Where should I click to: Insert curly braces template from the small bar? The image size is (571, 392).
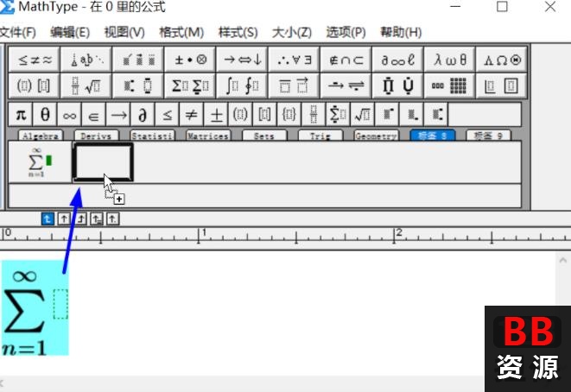(x=289, y=115)
